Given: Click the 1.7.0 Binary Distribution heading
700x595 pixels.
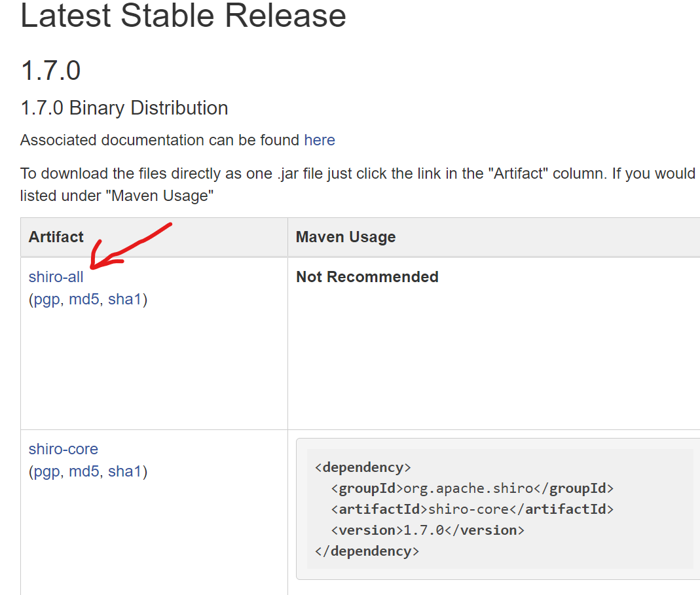Looking at the screenshot, I should click(x=124, y=108).
